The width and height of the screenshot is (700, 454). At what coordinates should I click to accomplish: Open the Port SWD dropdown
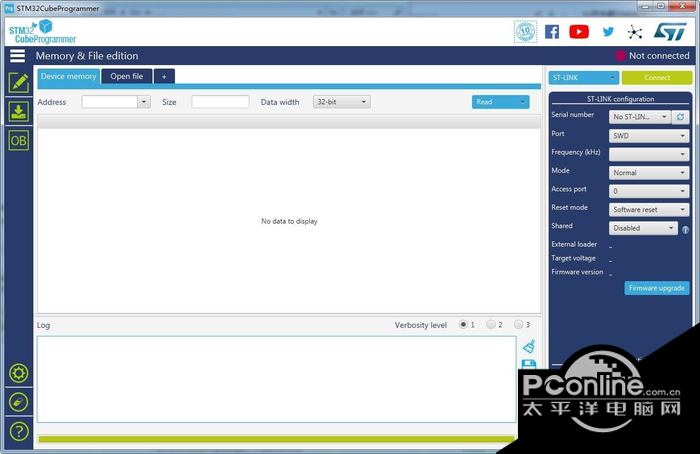[x=649, y=136]
